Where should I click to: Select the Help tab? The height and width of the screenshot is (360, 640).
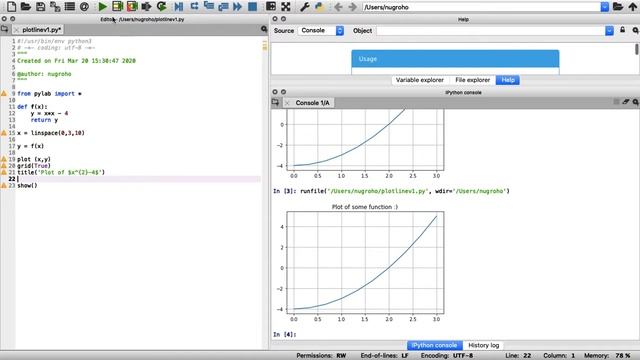(508, 80)
